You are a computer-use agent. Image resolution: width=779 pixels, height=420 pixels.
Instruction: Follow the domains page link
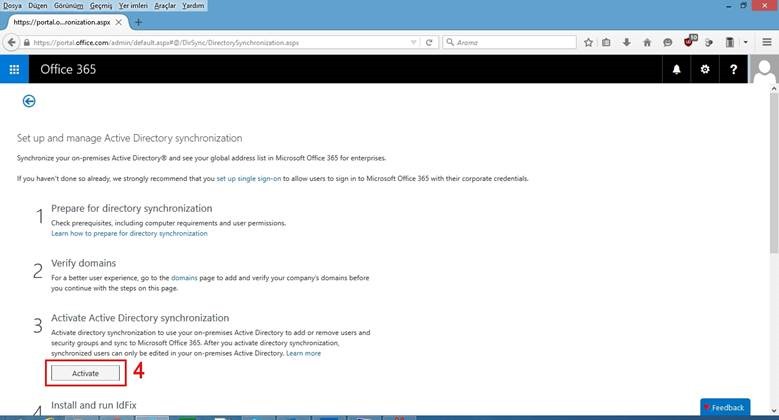point(184,278)
